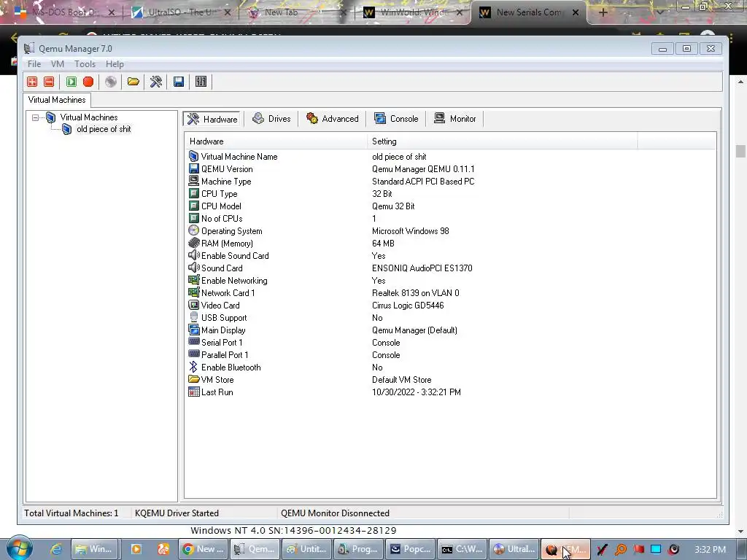Click the Sound Card speaker icon

[193, 268]
